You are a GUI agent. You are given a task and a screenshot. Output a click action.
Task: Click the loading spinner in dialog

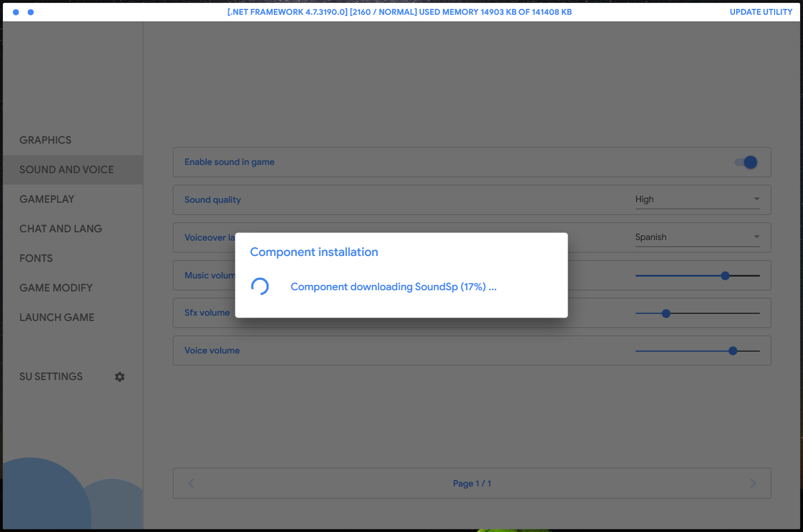pyautogui.click(x=260, y=287)
